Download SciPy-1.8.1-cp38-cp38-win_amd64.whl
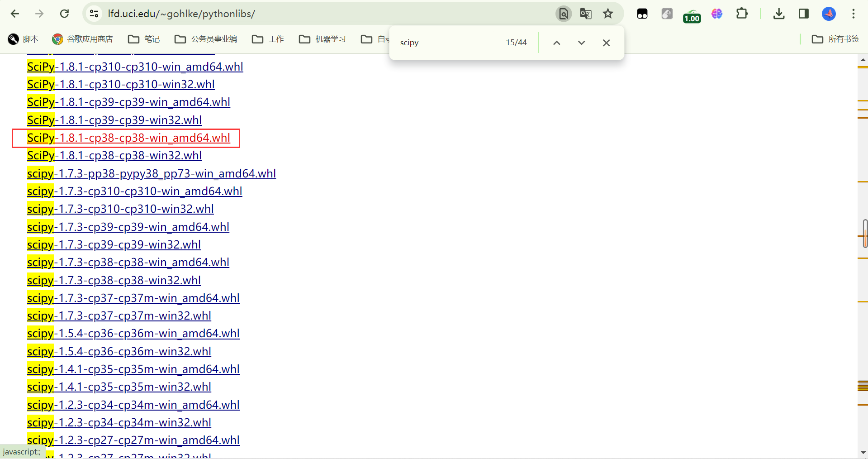Viewport: 868px width, 459px height. [128, 138]
